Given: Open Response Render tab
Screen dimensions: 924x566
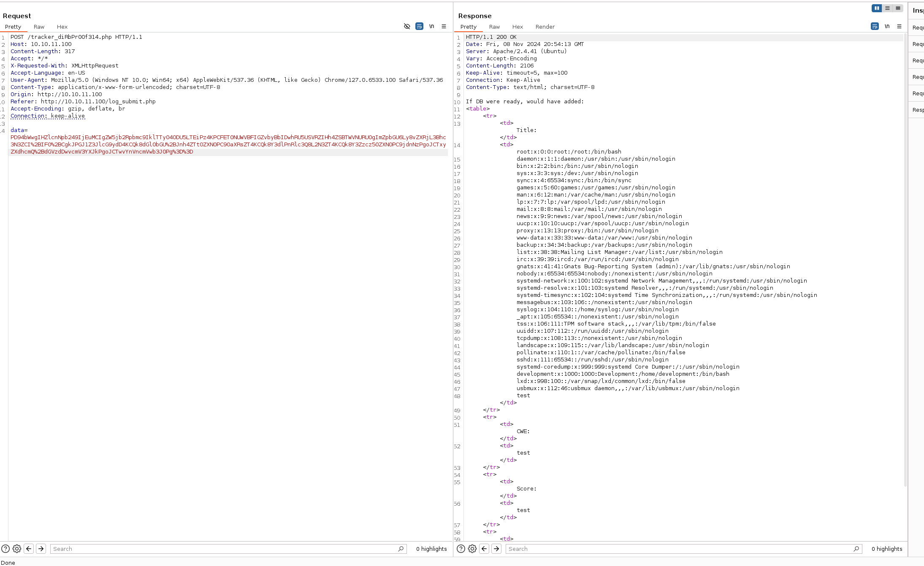Looking at the screenshot, I should coord(545,27).
